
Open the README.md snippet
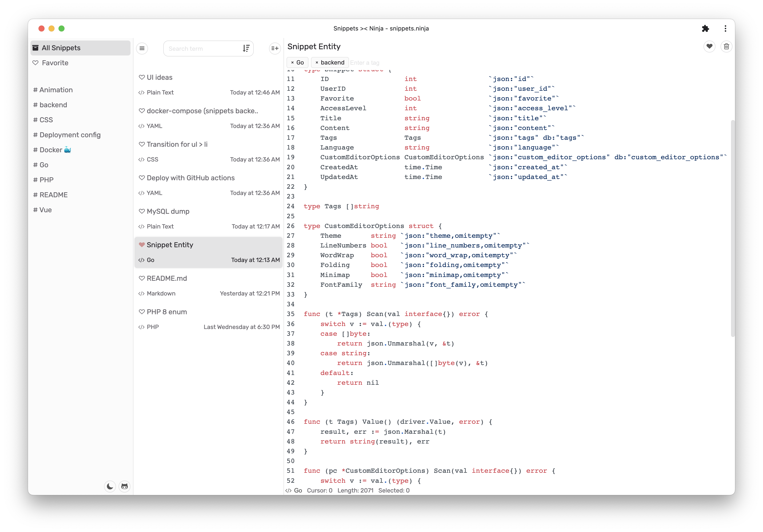click(208, 286)
